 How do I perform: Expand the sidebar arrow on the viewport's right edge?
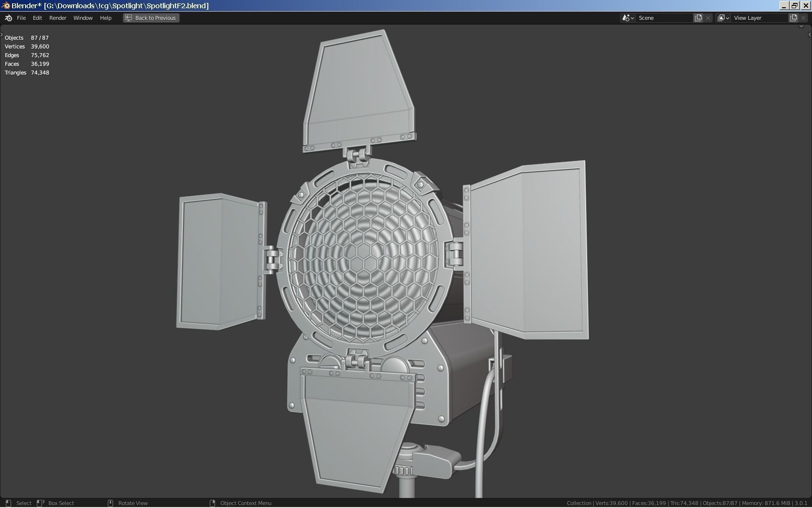click(810, 34)
